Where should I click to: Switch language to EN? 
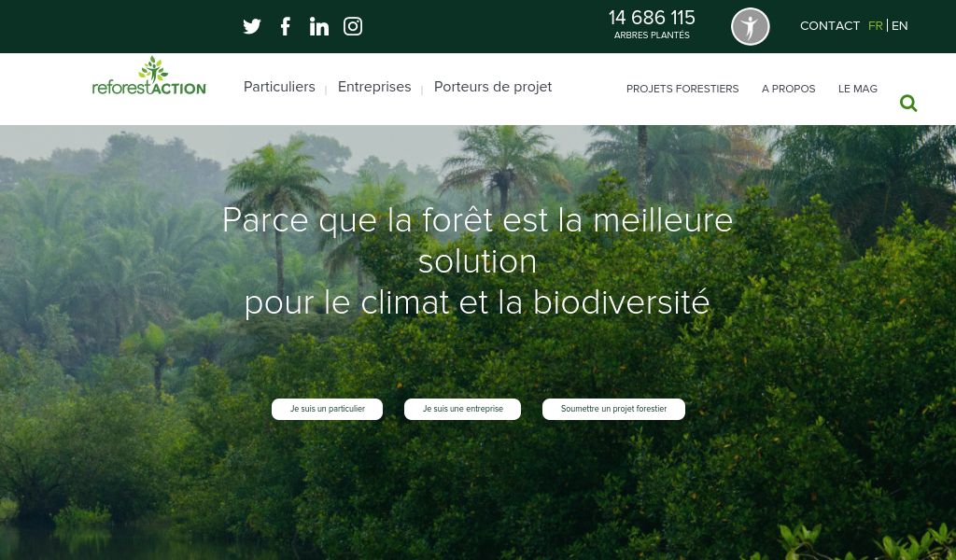tap(899, 25)
